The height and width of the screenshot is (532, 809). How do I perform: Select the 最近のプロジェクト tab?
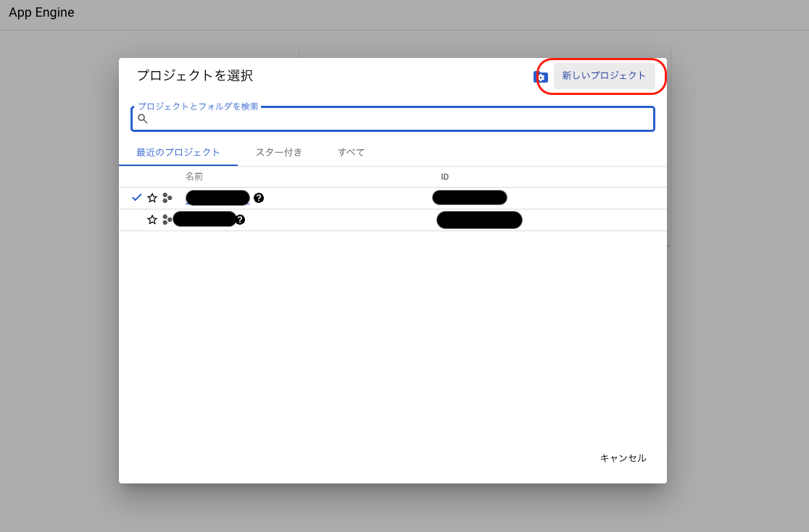point(178,152)
